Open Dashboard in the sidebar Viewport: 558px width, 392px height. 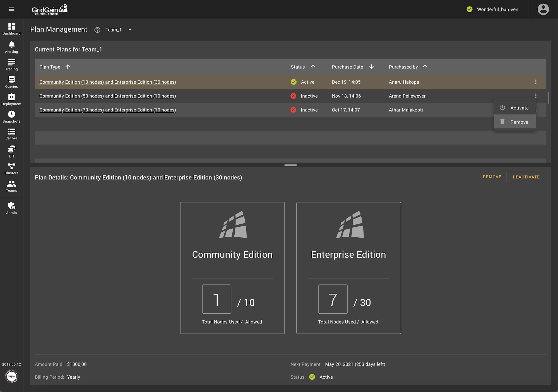pos(11,29)
